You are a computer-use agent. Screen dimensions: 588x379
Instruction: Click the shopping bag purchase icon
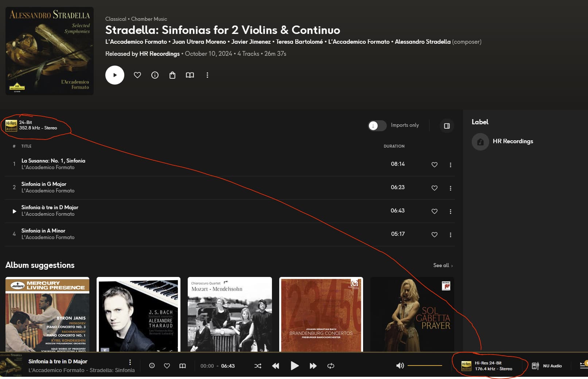point(172,75)
